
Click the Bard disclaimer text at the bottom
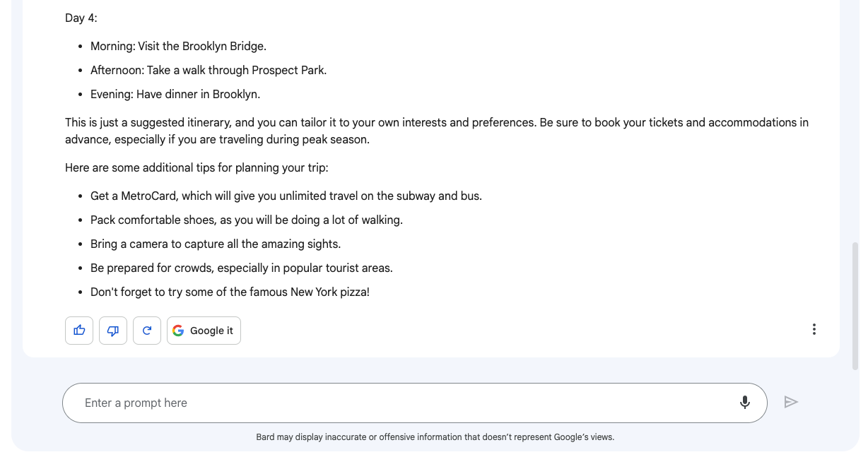click(x=435, y=437)
